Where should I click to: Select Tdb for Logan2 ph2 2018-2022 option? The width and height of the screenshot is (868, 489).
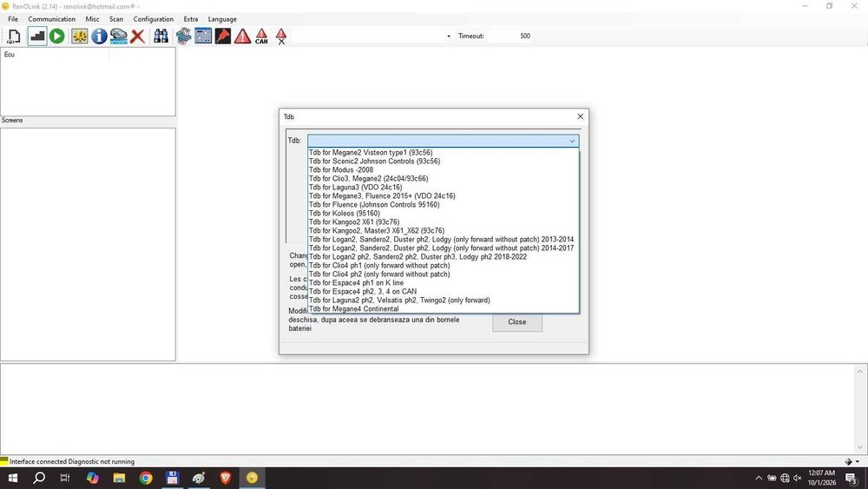[444, 256]
